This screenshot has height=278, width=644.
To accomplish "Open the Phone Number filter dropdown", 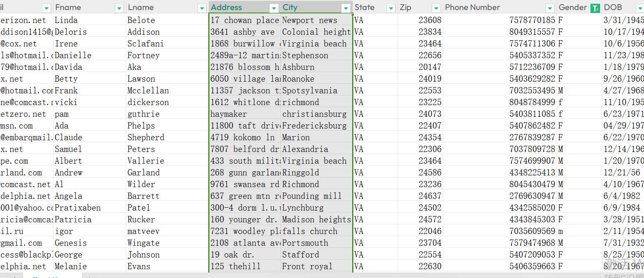I will point(550,8).
